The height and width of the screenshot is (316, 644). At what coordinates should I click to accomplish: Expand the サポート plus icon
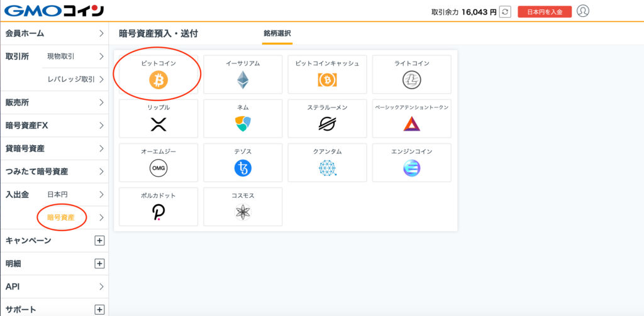click(x=99, y=310)
